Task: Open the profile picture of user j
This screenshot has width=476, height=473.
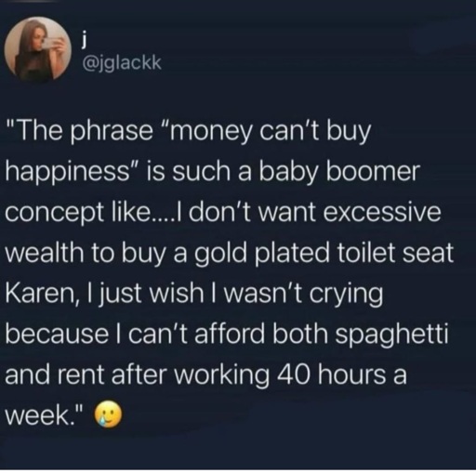Action: coord(38,49)
